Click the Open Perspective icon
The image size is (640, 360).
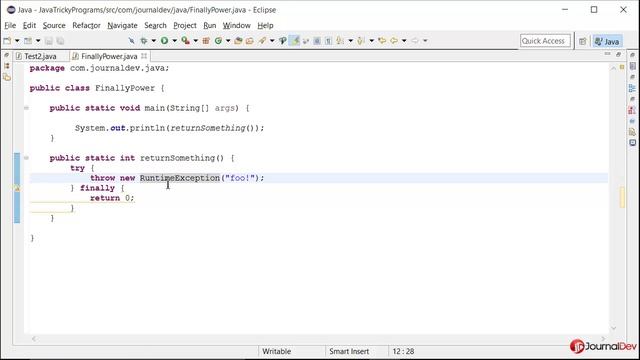tap(582, 41)
